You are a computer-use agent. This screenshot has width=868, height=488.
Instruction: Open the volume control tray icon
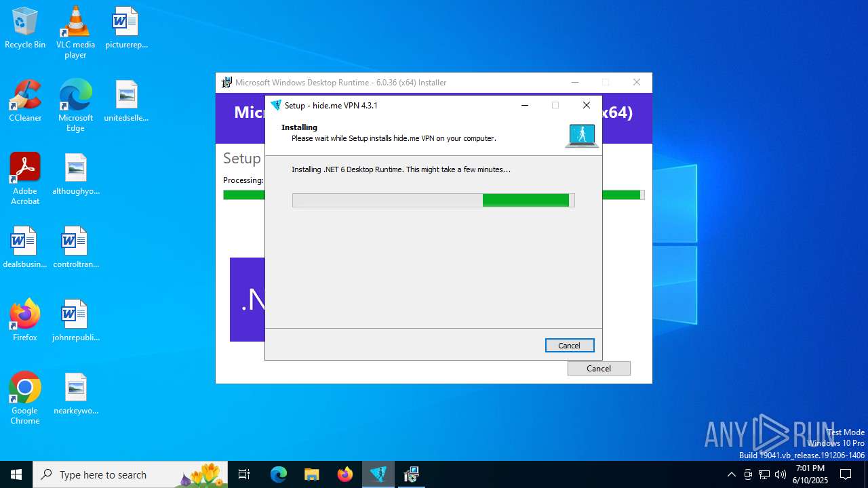(x=781, y=474)
